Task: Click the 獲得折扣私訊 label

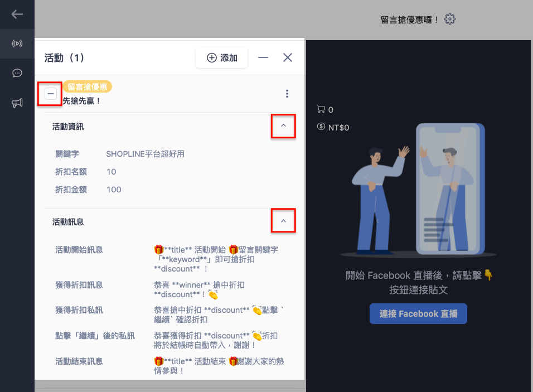Action: click(x=79, y=310)
